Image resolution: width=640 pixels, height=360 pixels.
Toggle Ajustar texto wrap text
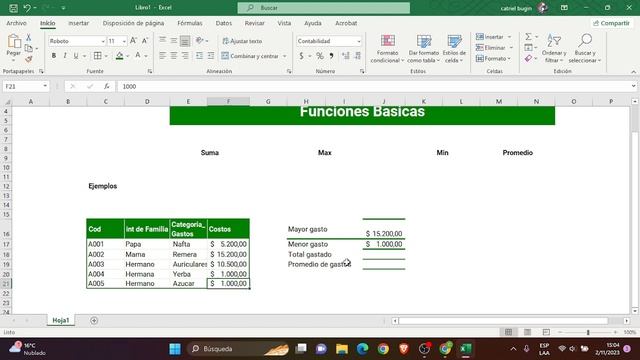coord(242,41)
